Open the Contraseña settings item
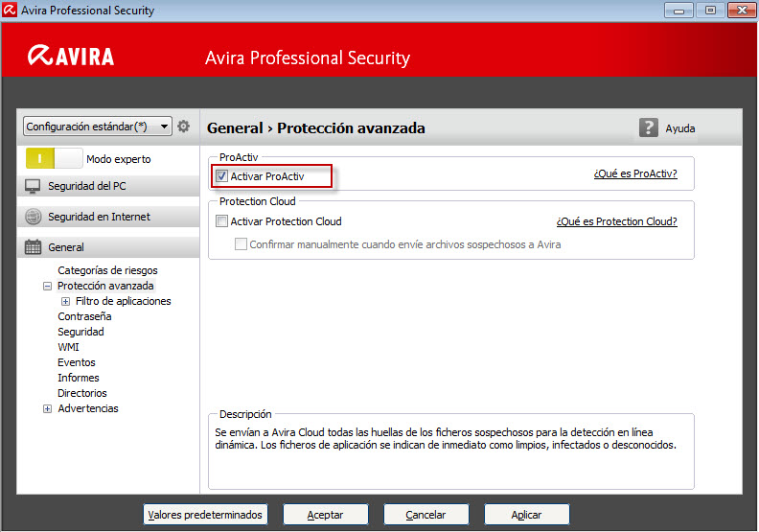The height and width of the screenshot is (532, 759). [x=84, y=316]
